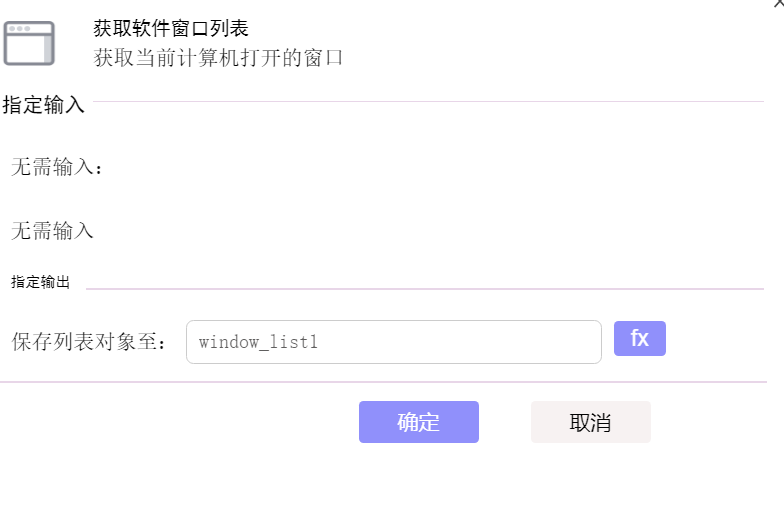This screenshot has width=784, height=531.
Task: Focus the window_list1 variable input field
Action: coord(394,342)
